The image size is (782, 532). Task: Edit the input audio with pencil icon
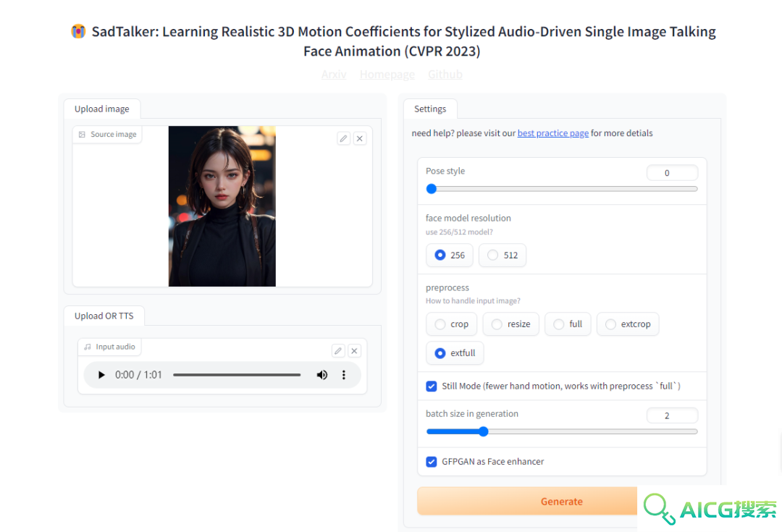pyautogui.click(x=338, y=351)
